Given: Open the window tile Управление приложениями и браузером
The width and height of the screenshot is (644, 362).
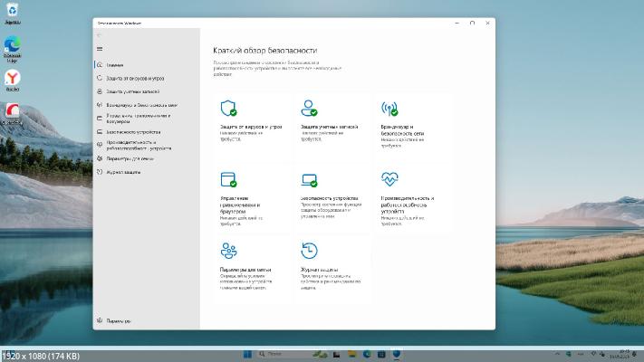Looking at the screenshot, I should point(252,198).
